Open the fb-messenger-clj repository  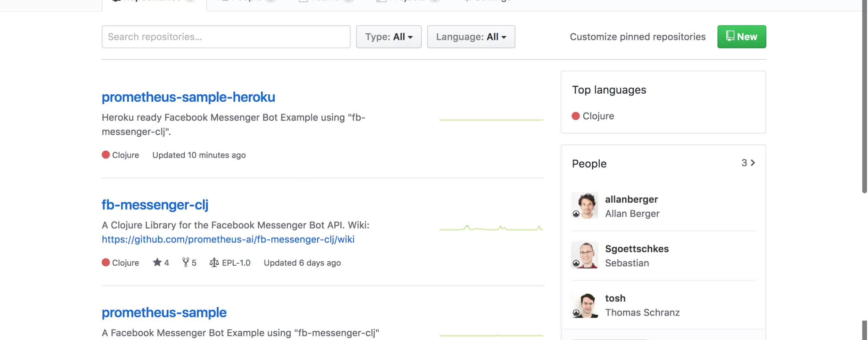[155, 205]
